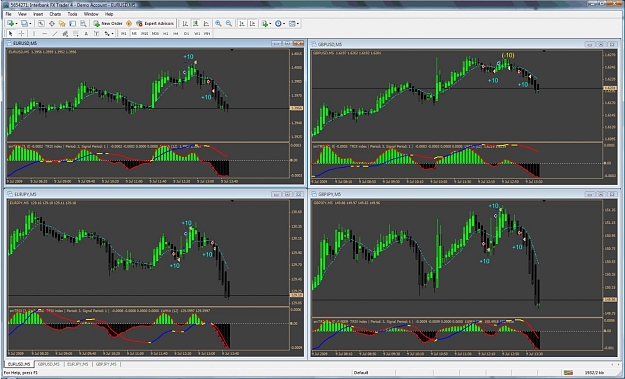Select the Text tool (A icon)
Image resolution: width=625 pixels, height=379 pixels.
click(x=86, y=33)
